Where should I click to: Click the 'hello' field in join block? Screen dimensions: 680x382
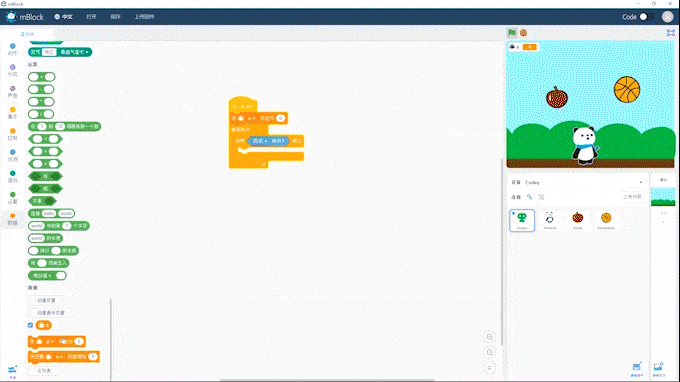point(49,213)
